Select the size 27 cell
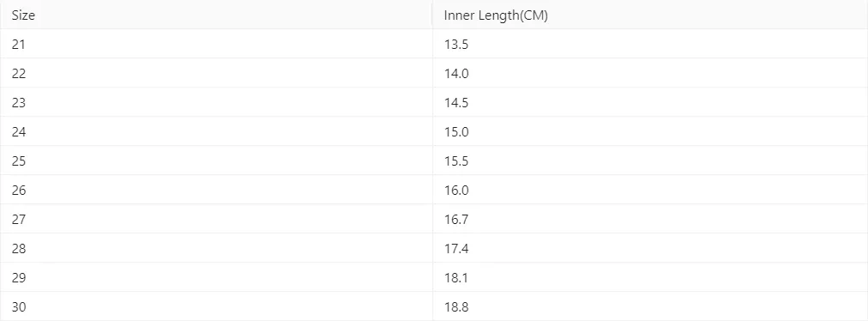Screen dimensions: 868x321 click(216, 219)
